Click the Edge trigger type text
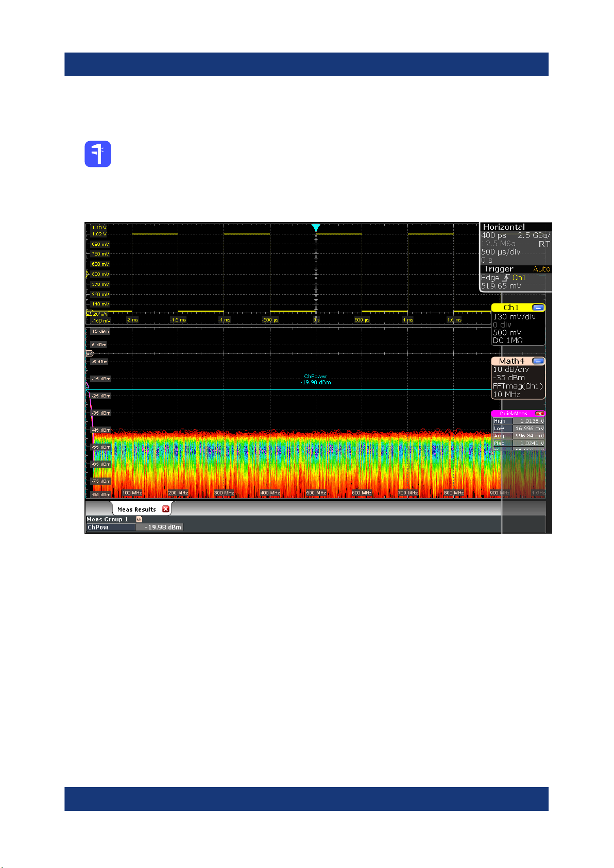The image size is (614, 868). pos(490,278)
